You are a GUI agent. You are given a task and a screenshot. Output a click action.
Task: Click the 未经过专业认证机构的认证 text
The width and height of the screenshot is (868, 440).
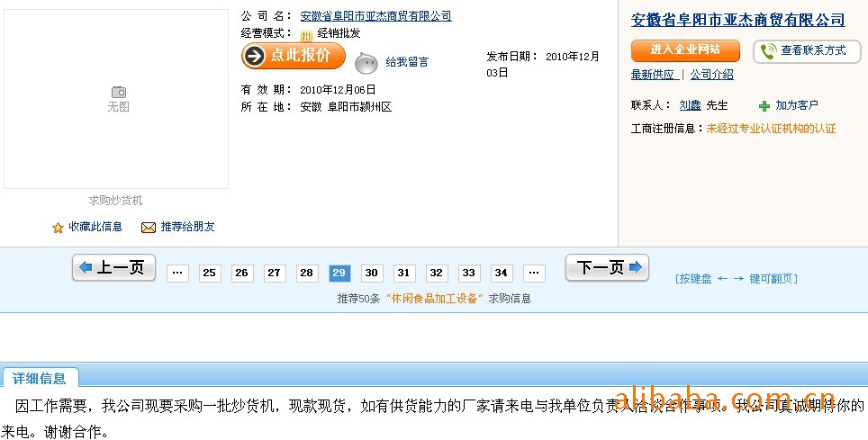click(x=771, y=129)
